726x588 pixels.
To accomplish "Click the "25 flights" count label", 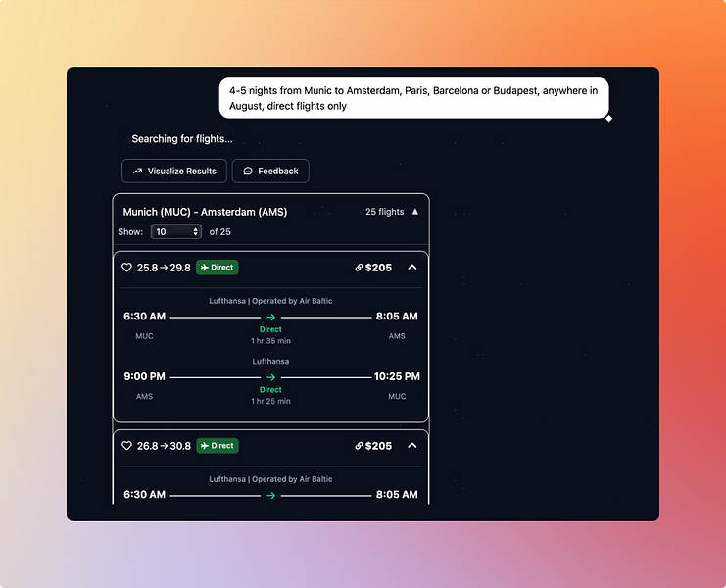I will pos(384,212).
